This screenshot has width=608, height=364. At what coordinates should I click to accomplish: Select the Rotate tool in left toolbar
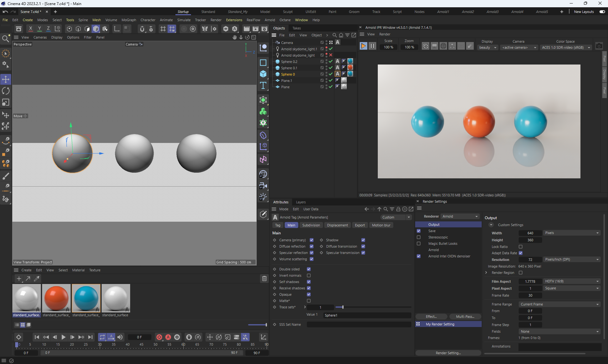6,91
